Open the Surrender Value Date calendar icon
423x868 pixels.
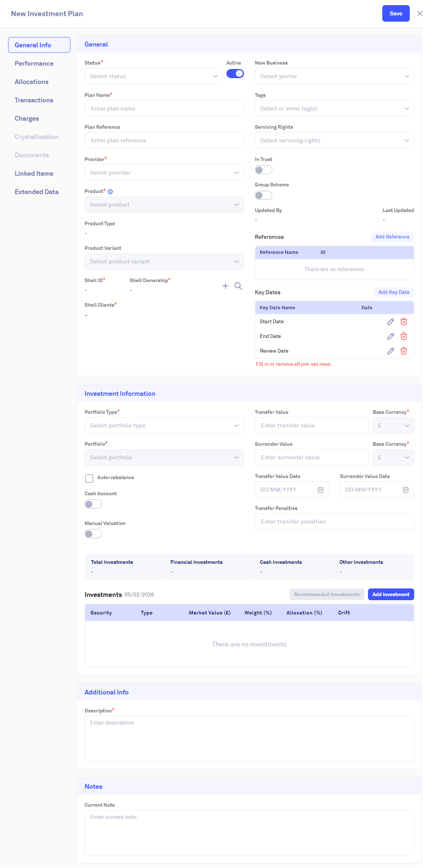[405, 490]
